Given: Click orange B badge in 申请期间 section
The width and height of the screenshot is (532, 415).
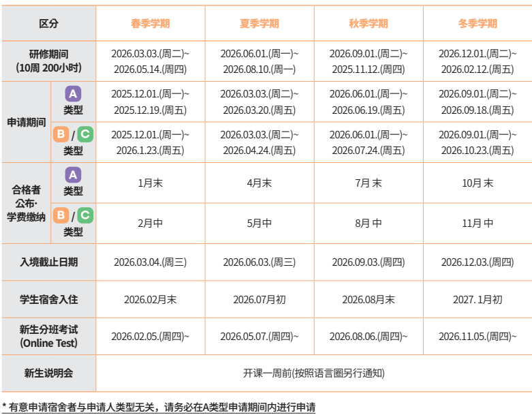Looking at the screenshot, I should pos(61,134).
